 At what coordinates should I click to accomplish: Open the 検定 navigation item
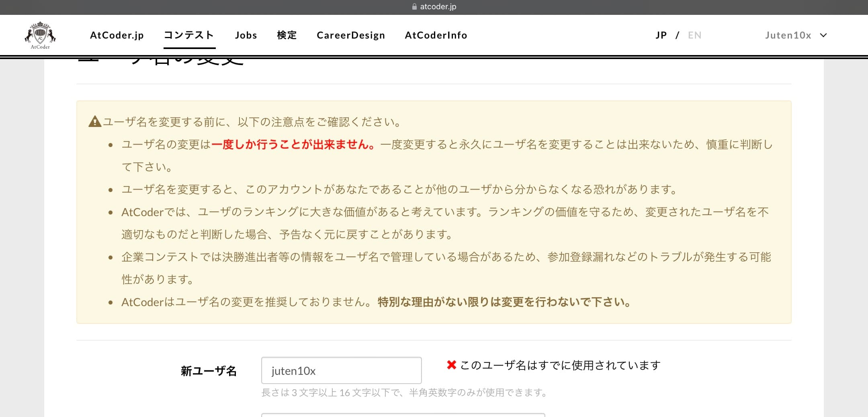click(287, 35)
